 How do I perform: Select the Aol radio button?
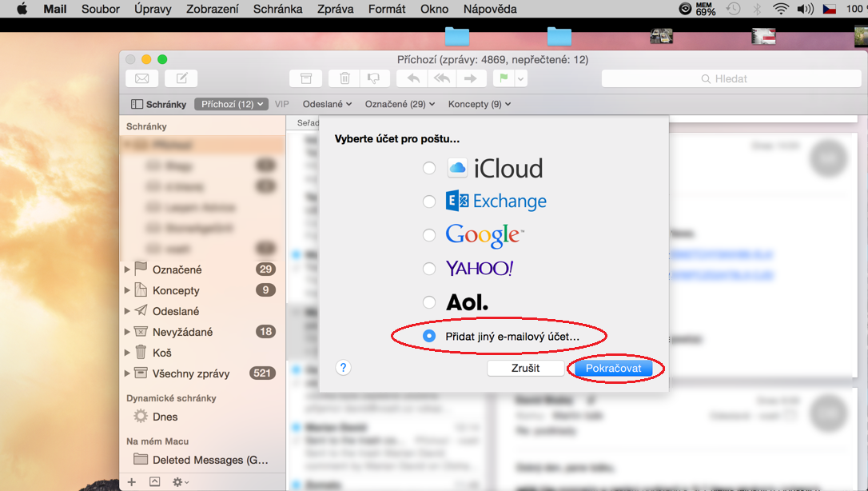tap(429, 302)
